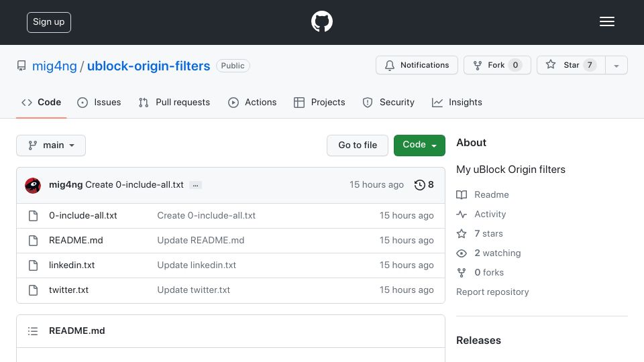Open ublock-origin-filters repository link
Image resolution: width=644 pixels, height=362 pixels.
pyautogui.click(x=148, y=66)
